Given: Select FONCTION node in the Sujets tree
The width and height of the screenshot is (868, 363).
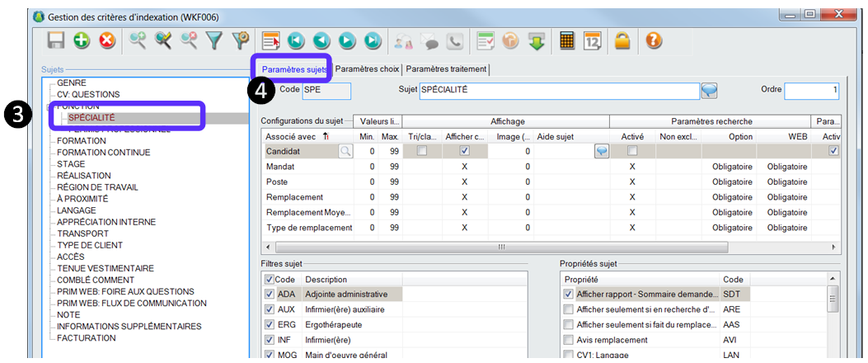Looking at the screenshot, I should coord(77,106).
